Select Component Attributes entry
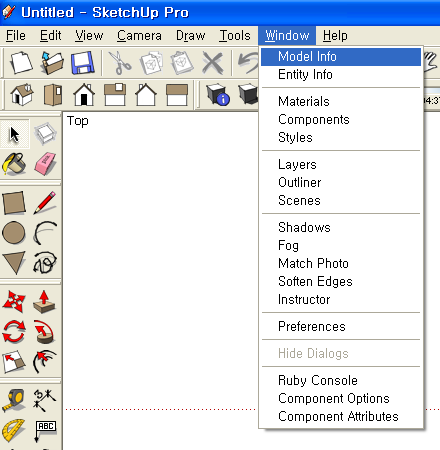This screenshot has height=450, width=440. tap(341, 417)
